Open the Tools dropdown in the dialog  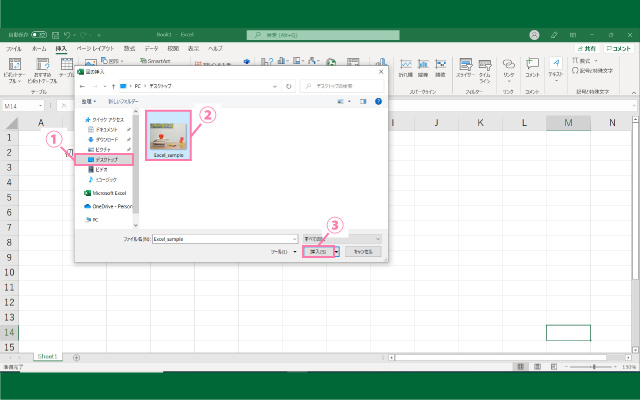pos(284,252)
